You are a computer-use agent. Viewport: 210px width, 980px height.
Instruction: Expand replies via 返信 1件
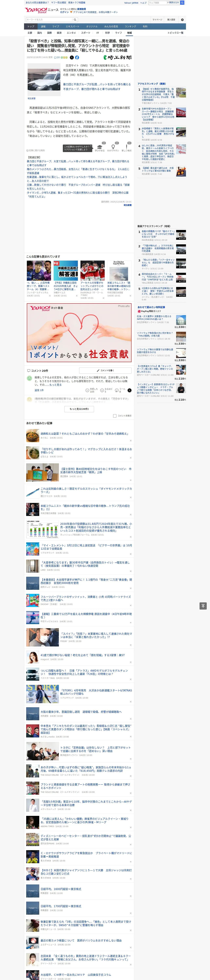[39, 390]
